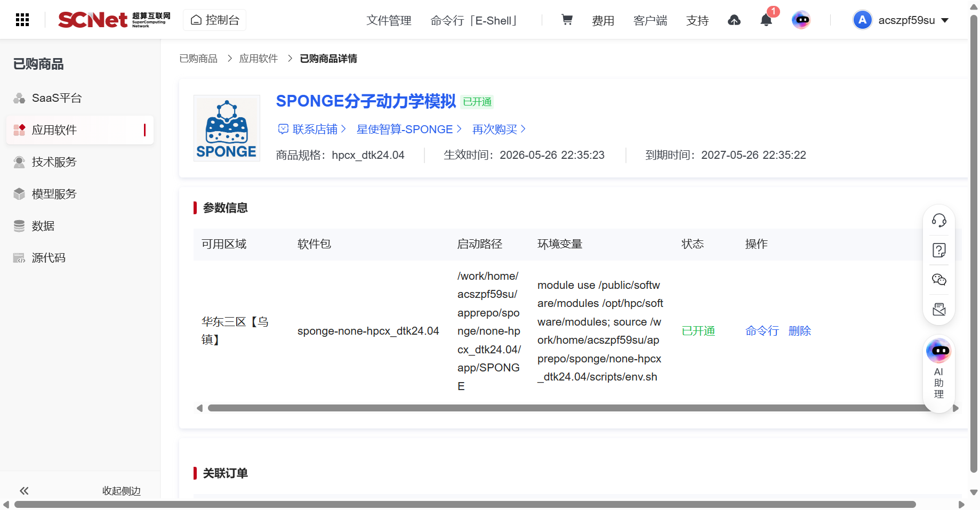Collapse sidebar with double-chevron icon
This screenshot has height=510, width=980.
pos(24,491)
